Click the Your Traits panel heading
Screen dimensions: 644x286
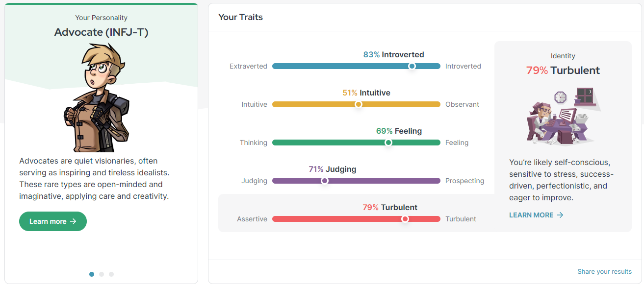point(240,17)
